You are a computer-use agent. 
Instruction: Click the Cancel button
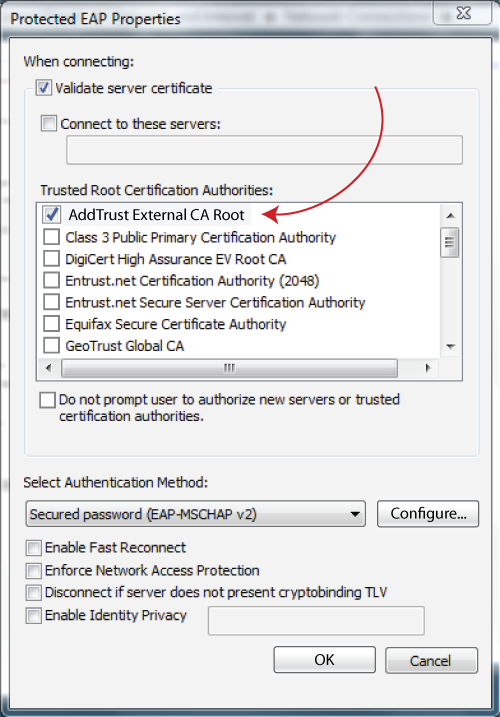[x=431, y=660]
